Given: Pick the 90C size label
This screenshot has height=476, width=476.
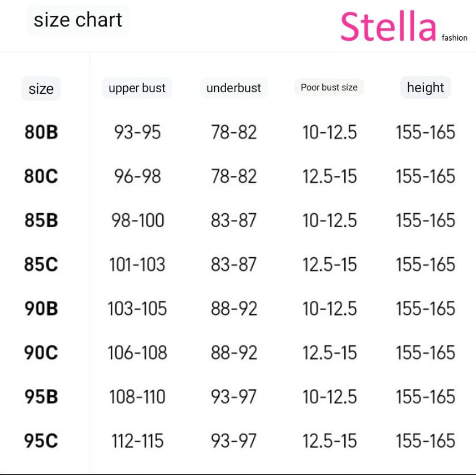Looking at the screenshot, I should point(41,352).
